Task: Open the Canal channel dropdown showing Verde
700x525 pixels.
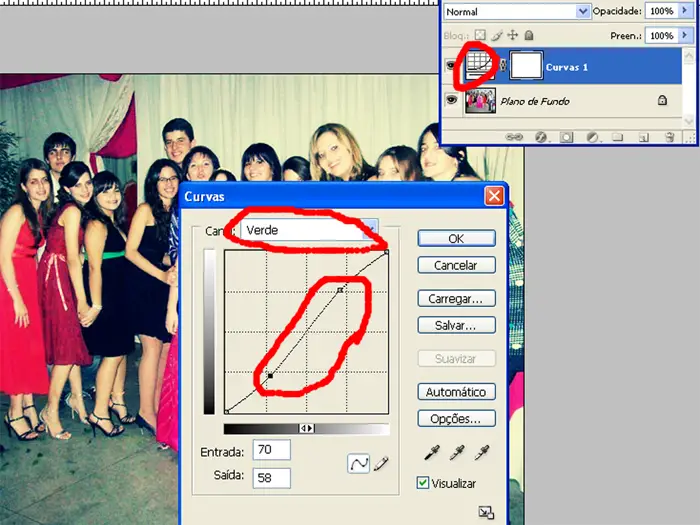Action: [309, 230]
